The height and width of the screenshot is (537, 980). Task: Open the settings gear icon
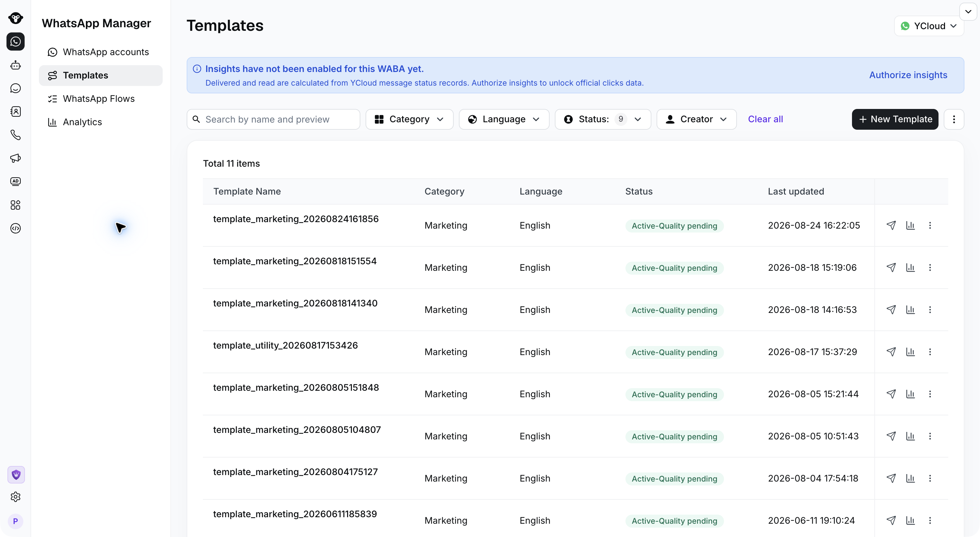point(16,497)
